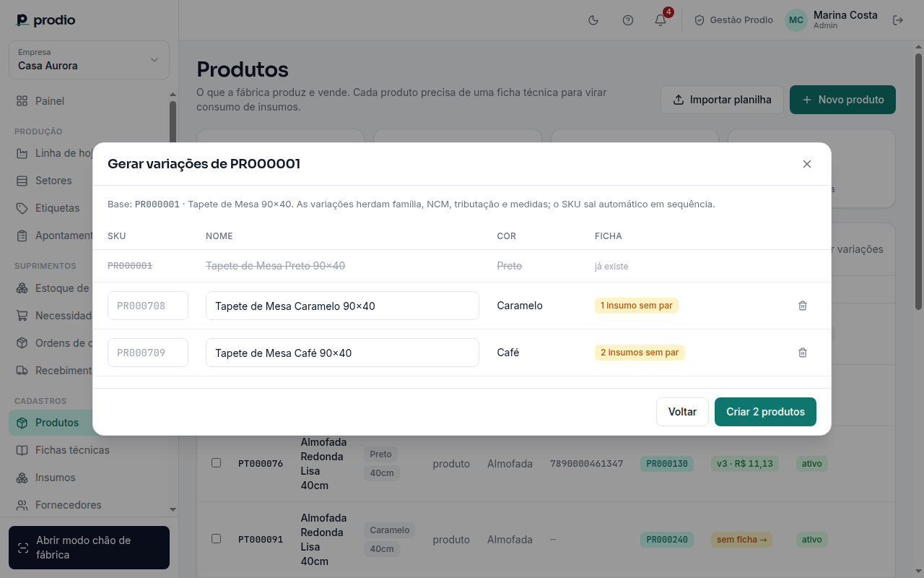Viewport: 924px width, 578px height.
Task: Click the page vertical scrollbar
Action: 918,181
